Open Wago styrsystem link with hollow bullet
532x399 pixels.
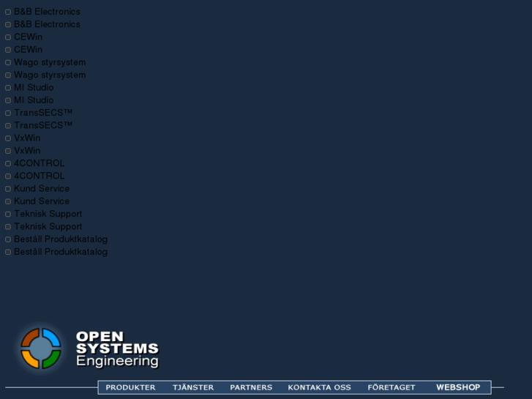pyautogui.click(x=50, y=62)
